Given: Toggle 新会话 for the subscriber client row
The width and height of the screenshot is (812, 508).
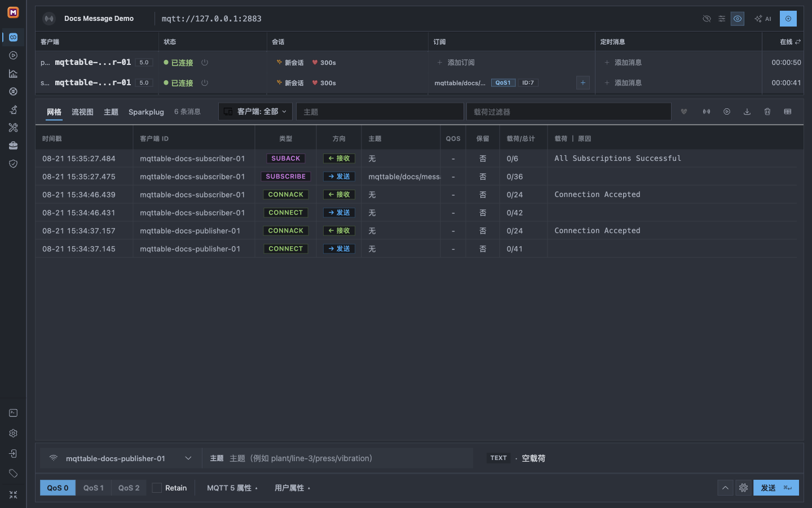Looking at the screenshot, I should [x=290, y=83].
